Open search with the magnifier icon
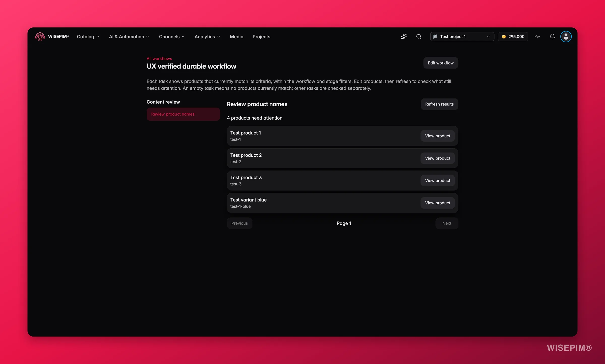 [419, 37]
